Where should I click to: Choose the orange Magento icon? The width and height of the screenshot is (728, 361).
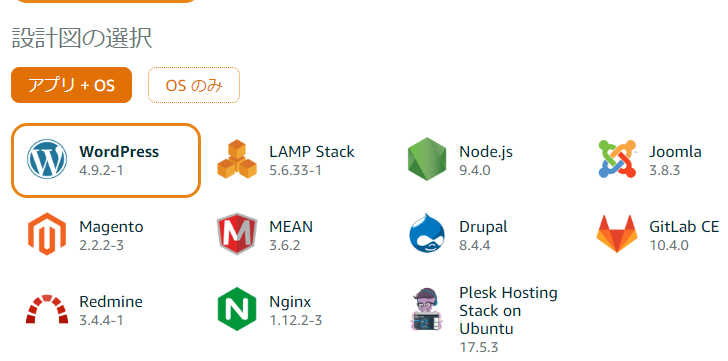pyautogui.click(x=47, y=234)
